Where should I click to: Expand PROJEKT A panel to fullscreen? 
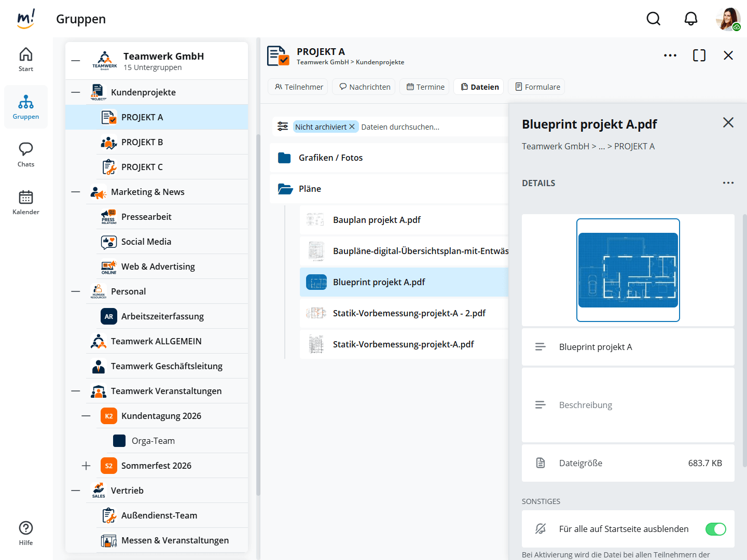point(699,55)
